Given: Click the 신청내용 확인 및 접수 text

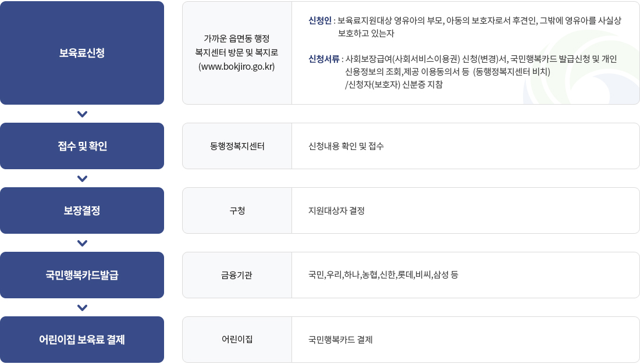Looking at the screenshot, I should click(346, 146).
